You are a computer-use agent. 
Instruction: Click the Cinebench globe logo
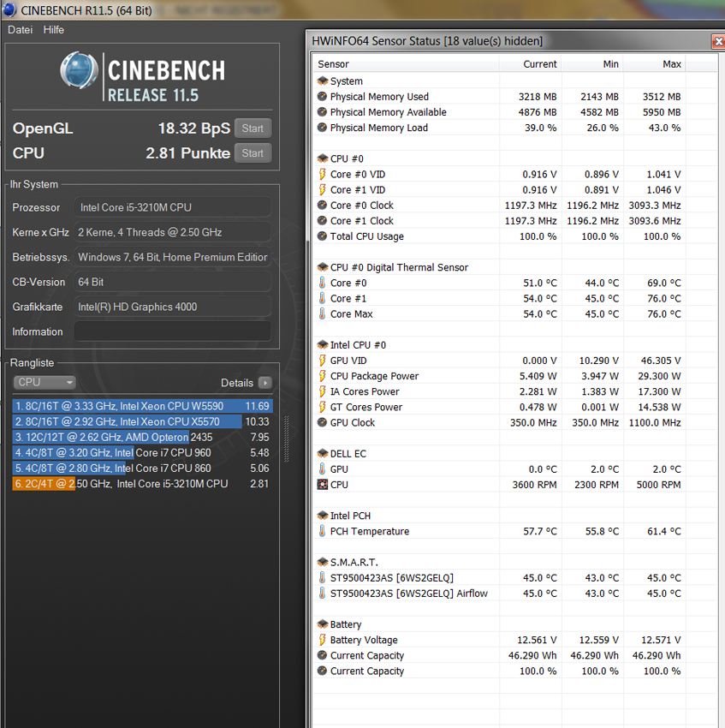coord(79,70)
